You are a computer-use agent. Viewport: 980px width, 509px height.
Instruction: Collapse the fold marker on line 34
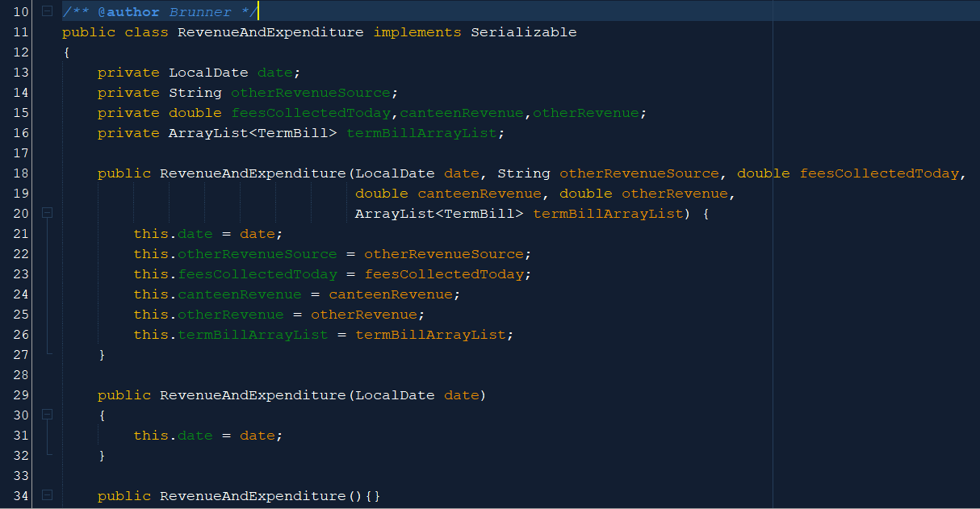(48, 495)
